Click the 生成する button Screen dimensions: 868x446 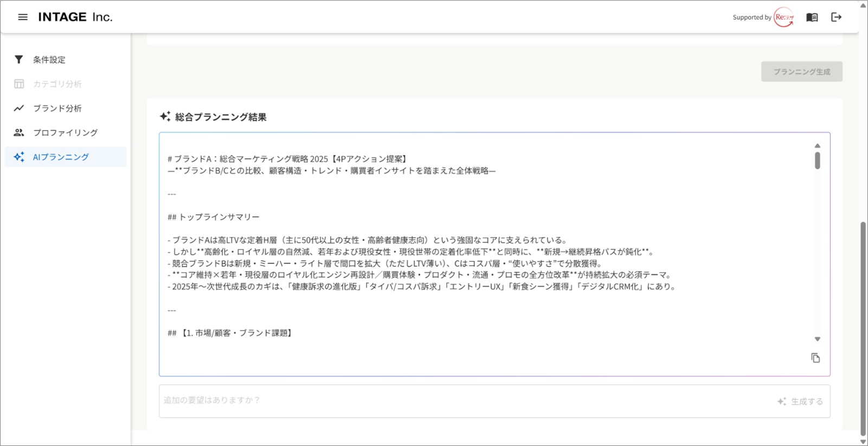click(x=800, y=402)
